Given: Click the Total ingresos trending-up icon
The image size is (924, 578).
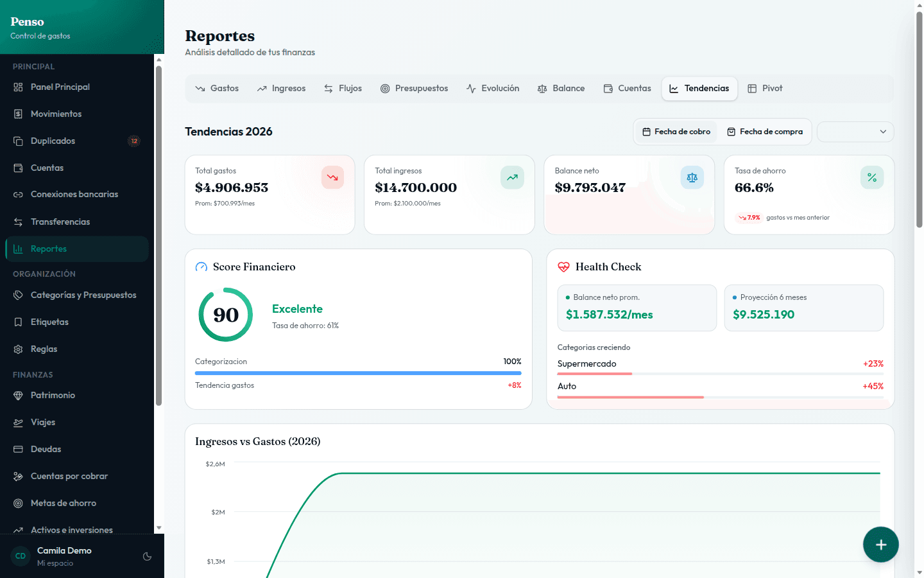Looking at the screenshot, I should 512,177.
